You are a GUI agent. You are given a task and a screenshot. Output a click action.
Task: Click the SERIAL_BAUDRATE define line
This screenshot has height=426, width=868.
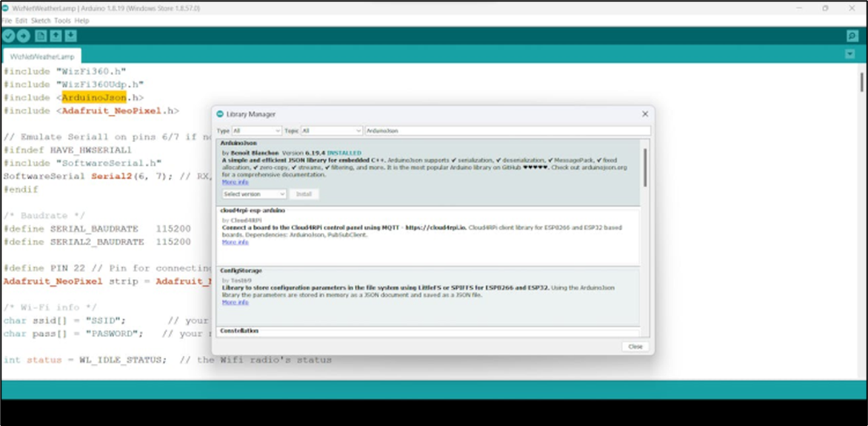point(97,229)
